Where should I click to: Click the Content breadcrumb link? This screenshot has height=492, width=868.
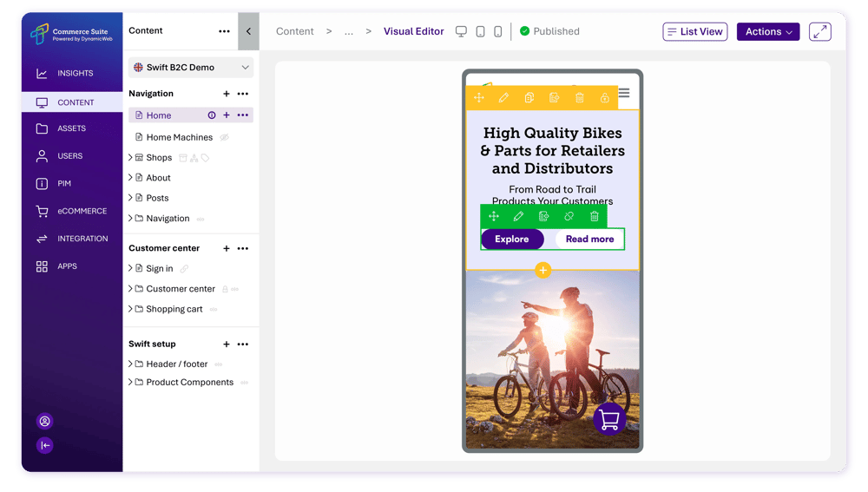click(294, 31)
